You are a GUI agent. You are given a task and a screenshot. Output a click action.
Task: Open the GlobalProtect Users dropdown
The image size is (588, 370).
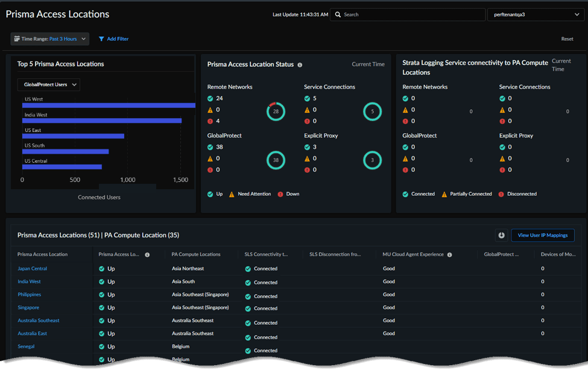[49, 85]
